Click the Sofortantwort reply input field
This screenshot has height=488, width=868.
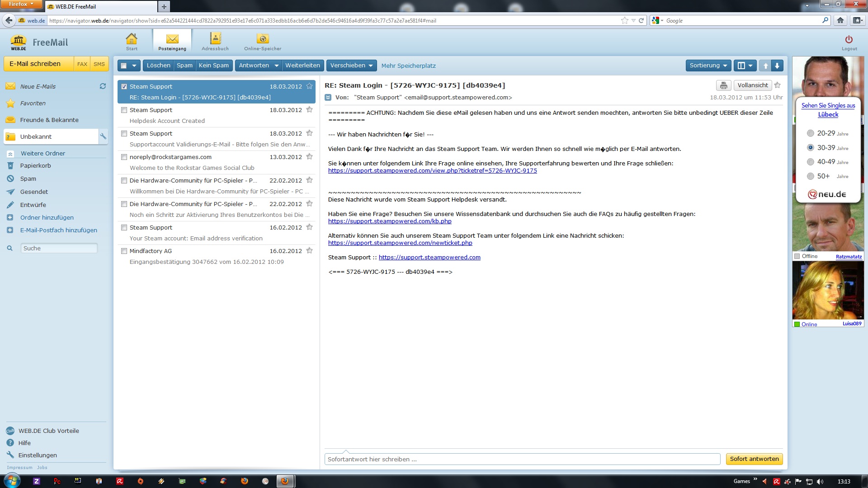coord(522,459)
